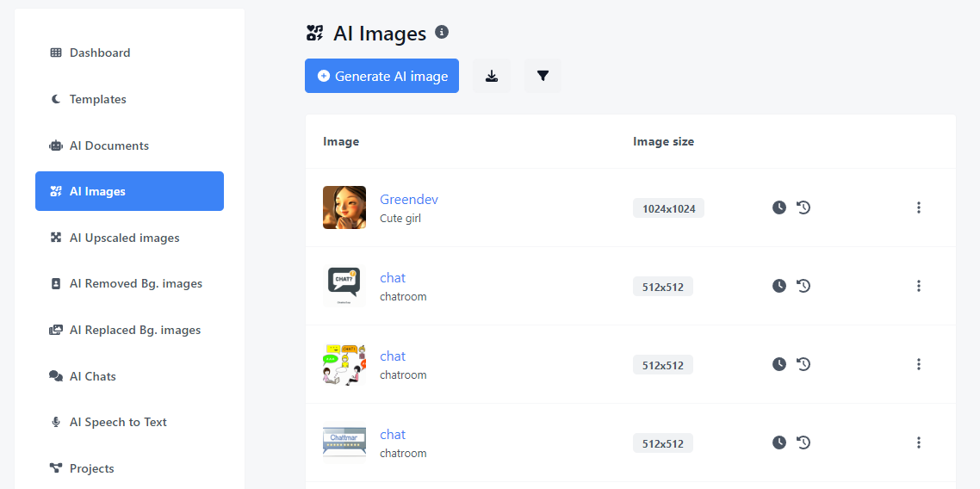Open three-dot menu for Greendev image

[919, 207]
